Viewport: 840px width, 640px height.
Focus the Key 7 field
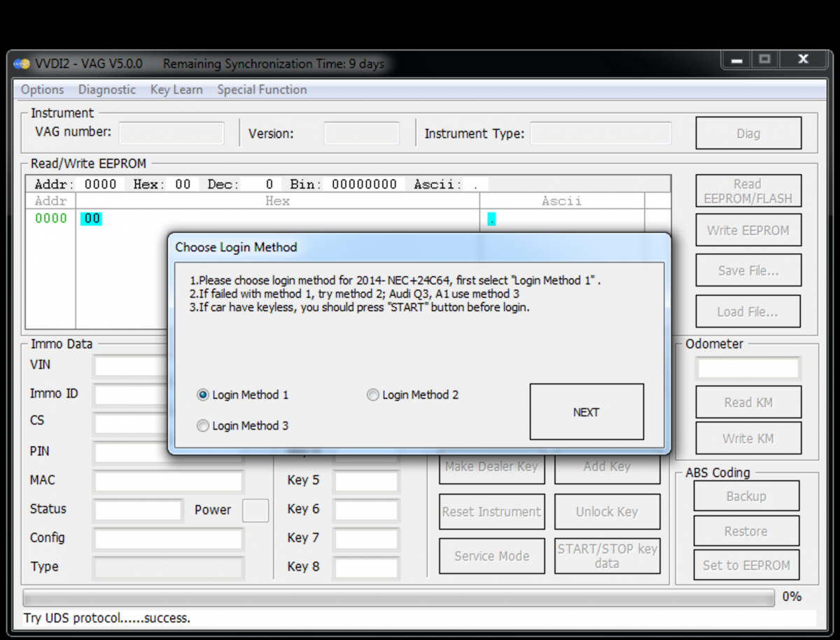coord(366,539)
